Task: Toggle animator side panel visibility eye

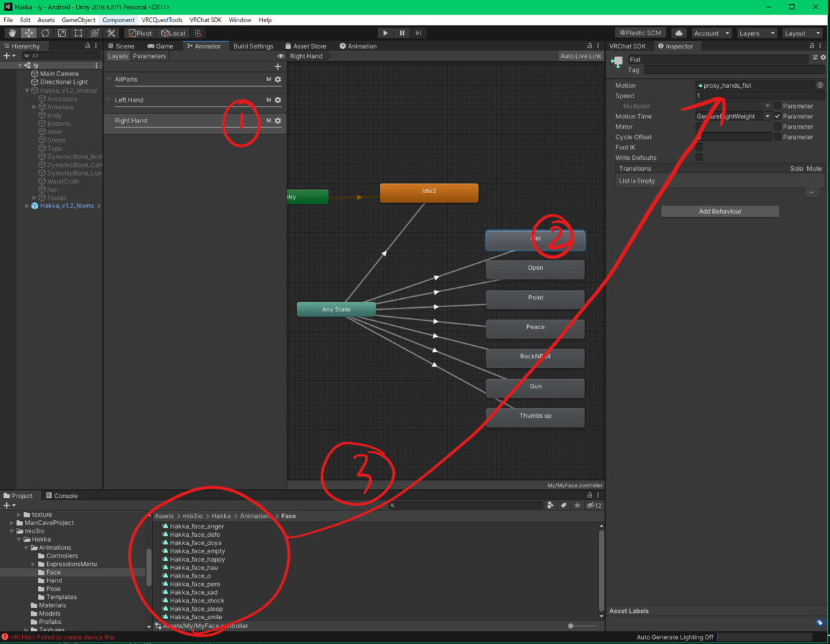Action: [281, 56]
